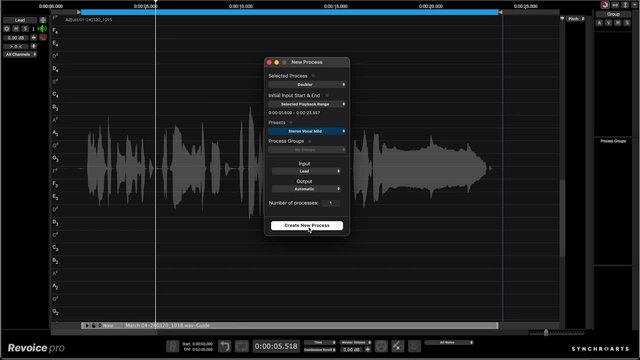Click the red process icon at top right
Screen dimensions: 640x360
604,5
